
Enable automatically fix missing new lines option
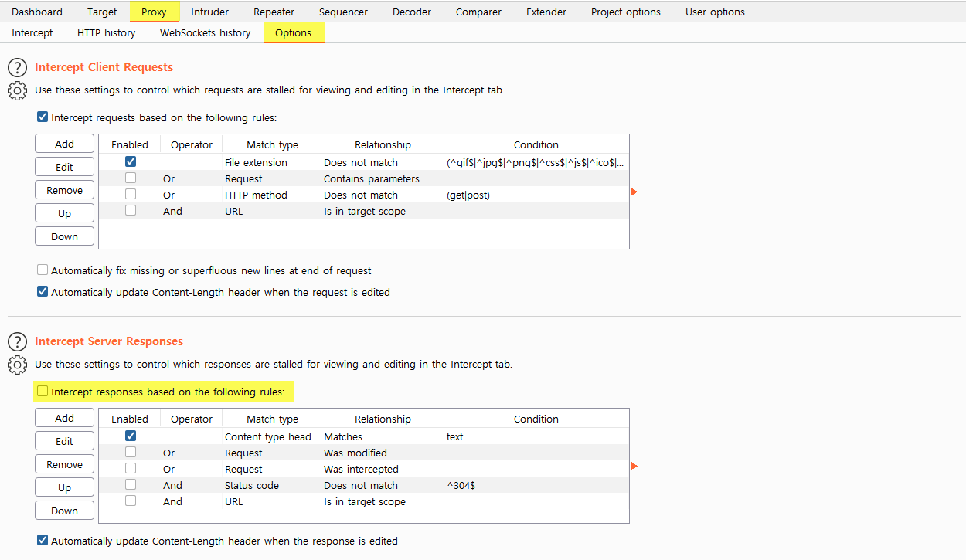pyautogui.click(x=43, y=270)
